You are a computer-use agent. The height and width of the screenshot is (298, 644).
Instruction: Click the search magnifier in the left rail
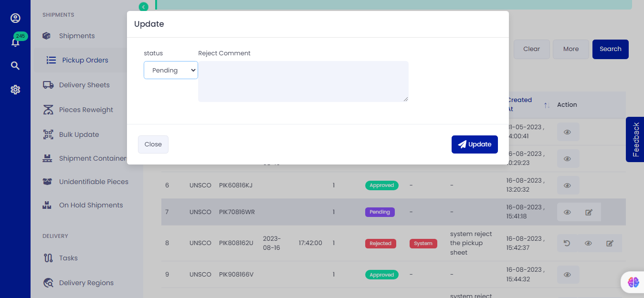[x=15, y=66]
